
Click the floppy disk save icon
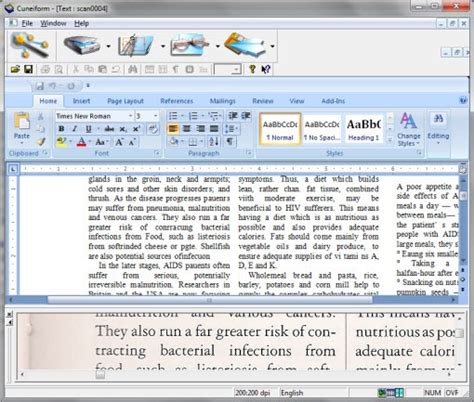[x=29, y=69]
